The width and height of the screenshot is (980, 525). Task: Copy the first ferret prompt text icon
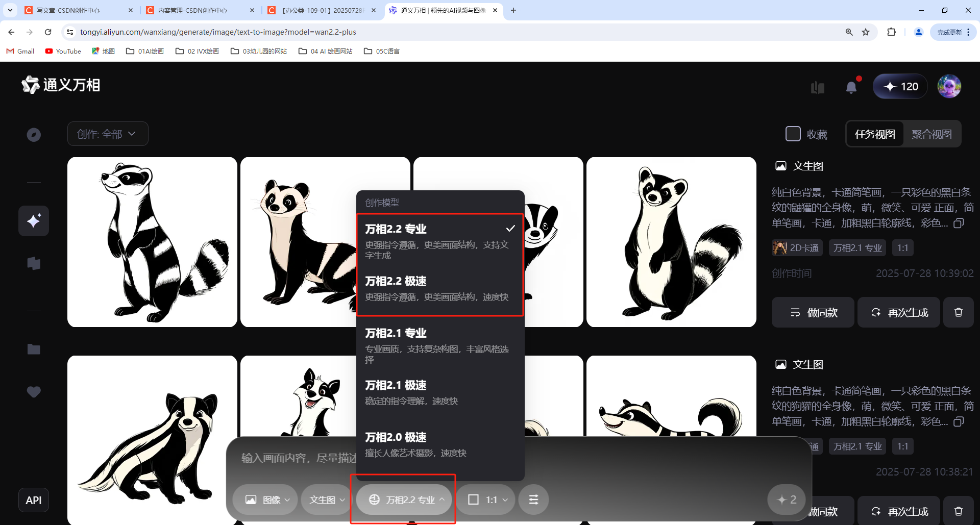click(x=959, y=223)
